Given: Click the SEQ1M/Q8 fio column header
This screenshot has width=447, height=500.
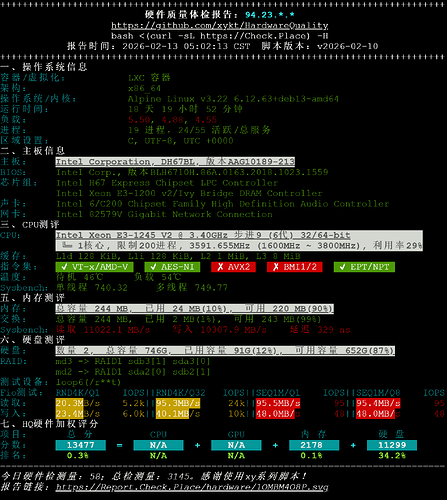Looking at the screenshot, I should tap(378, 393).
